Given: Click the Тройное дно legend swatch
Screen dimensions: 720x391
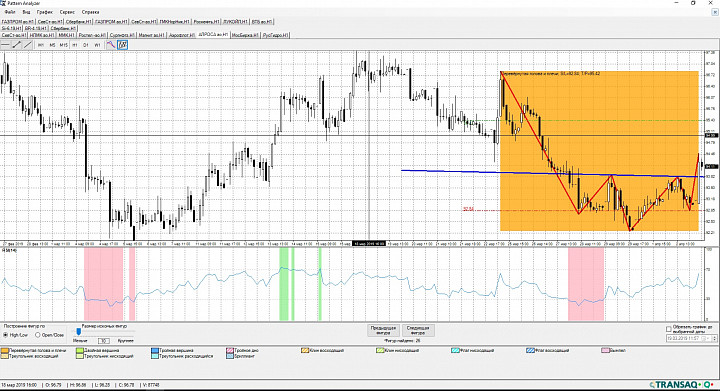Looking at the screenshot, I should click(230, 351).
